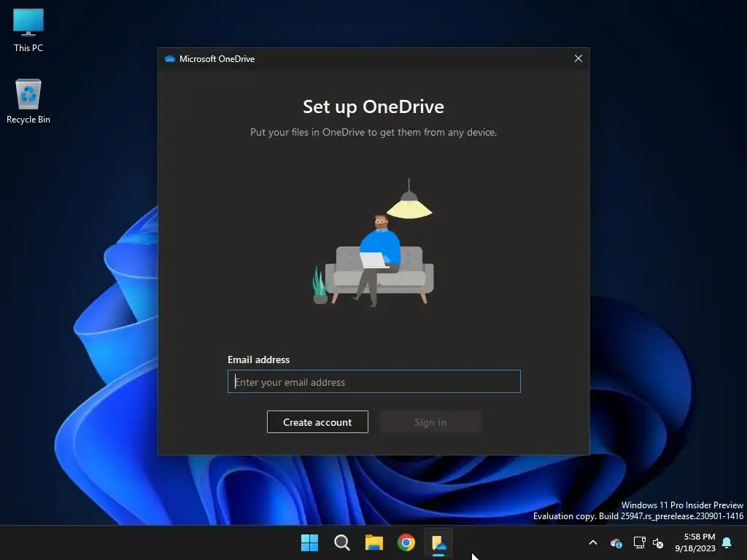Open the notification bell icon
Viewport: 747px width, 560px height.
tap(727, 542)
